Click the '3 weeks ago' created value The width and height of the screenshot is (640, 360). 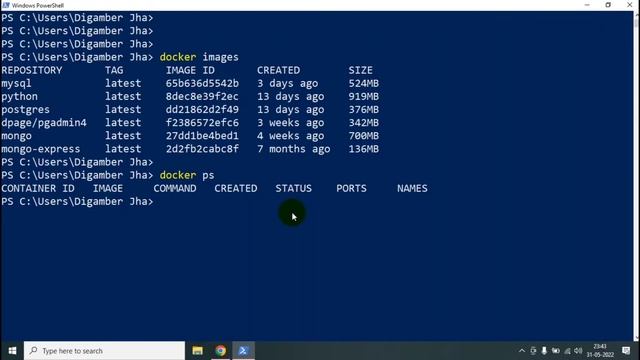pos(290,123)
